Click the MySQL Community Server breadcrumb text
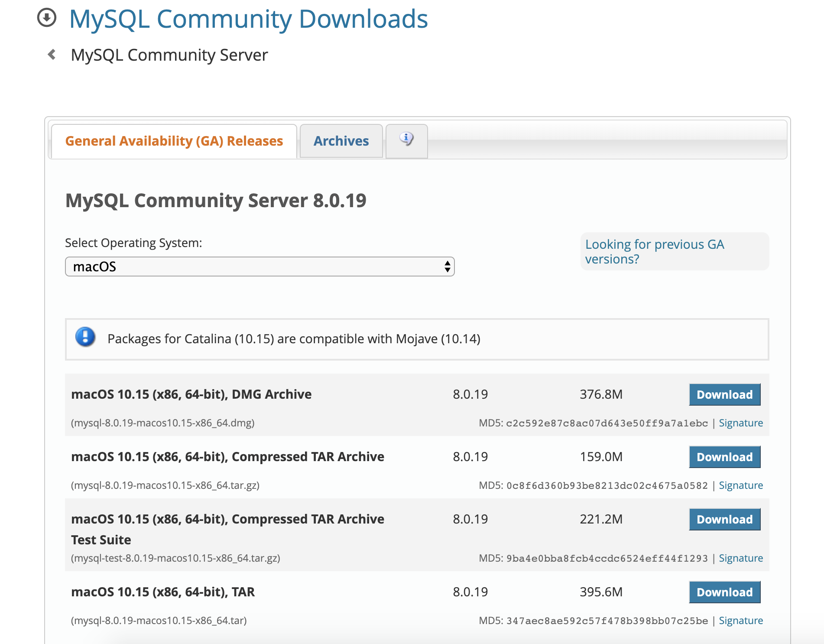824x644 pixels. [x=169, y=55]
